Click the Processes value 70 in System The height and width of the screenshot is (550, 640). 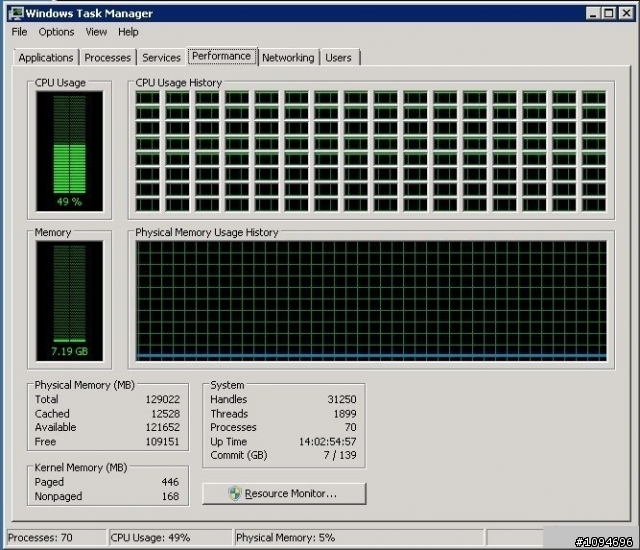point(351,427)
